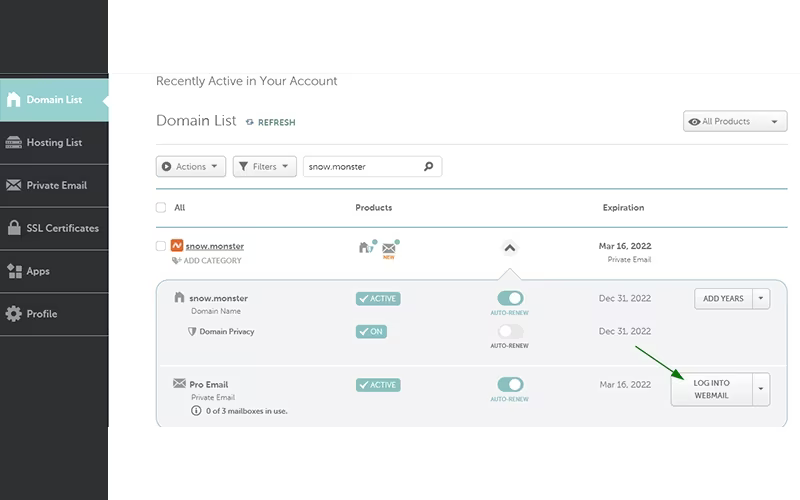Click the search magnifier icon
Image resolution: width=800 pixels, height=500 pixels.
[429, 166]
